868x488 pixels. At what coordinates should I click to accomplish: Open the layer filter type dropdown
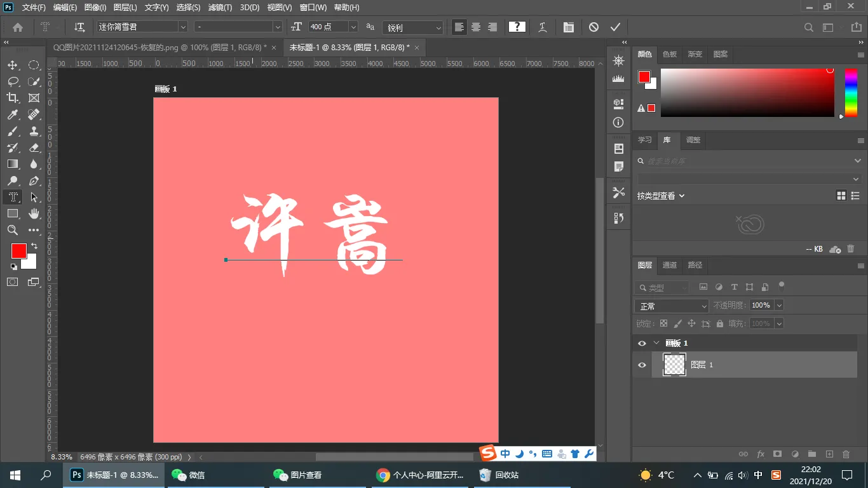pyautogui.click(x=662, y=287)
